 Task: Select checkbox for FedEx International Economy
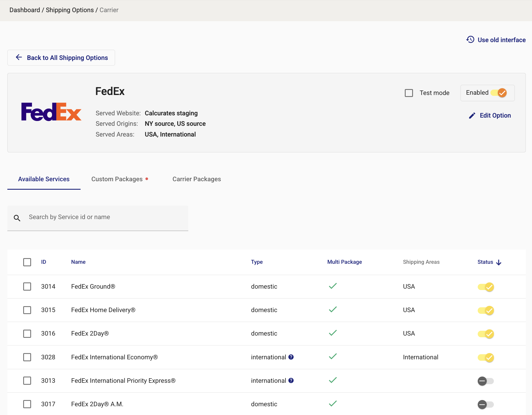(x=27, y=357)
